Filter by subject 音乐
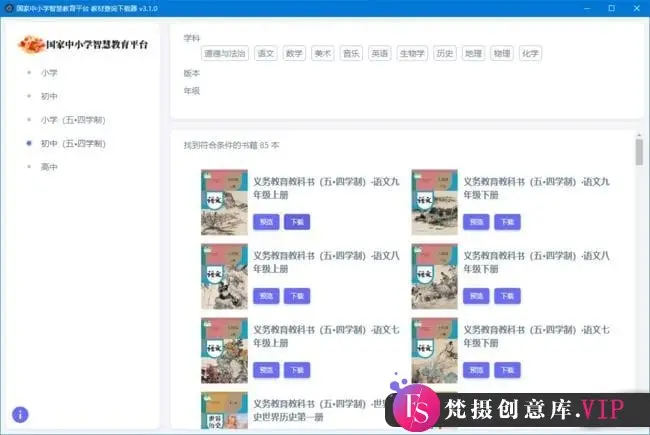The height and width of the screenshot is (435, 650). (x=351, y=53)
